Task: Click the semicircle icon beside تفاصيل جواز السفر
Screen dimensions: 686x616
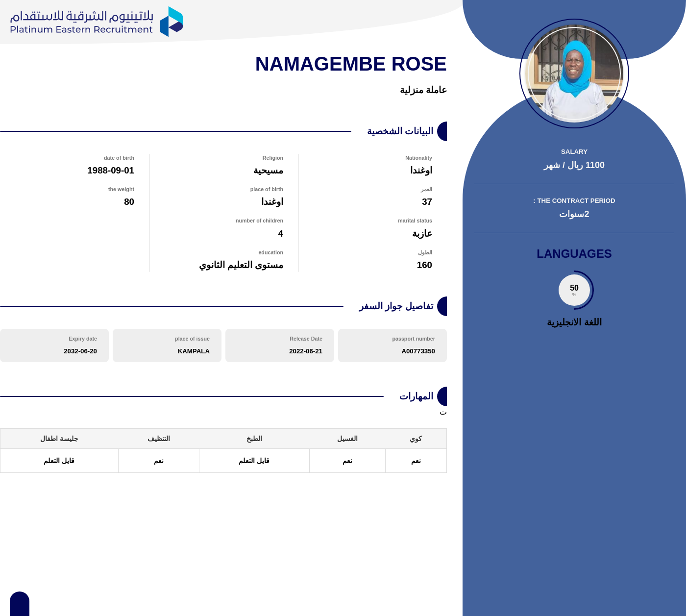Action: pos(442,306)
